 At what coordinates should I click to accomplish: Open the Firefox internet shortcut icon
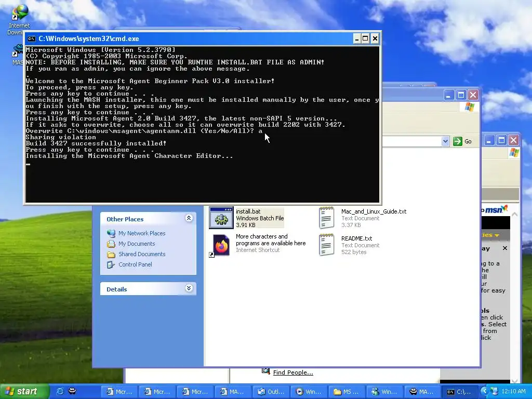(x=221, y=245)
